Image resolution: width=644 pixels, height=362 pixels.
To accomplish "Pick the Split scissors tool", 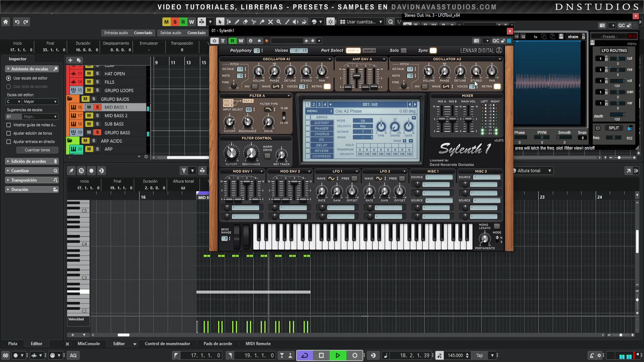I will pyautogui.click(x=254, y=22).
